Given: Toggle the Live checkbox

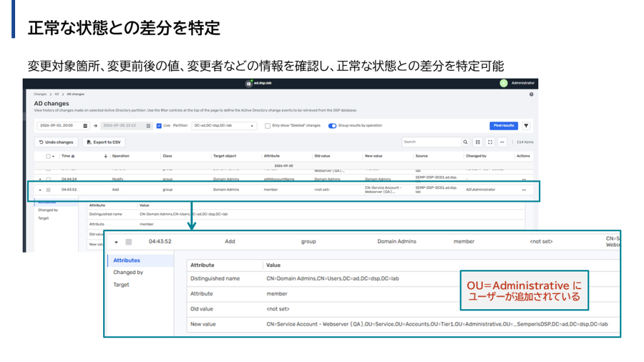Looking at the screenshot, I should coord(159,126).
